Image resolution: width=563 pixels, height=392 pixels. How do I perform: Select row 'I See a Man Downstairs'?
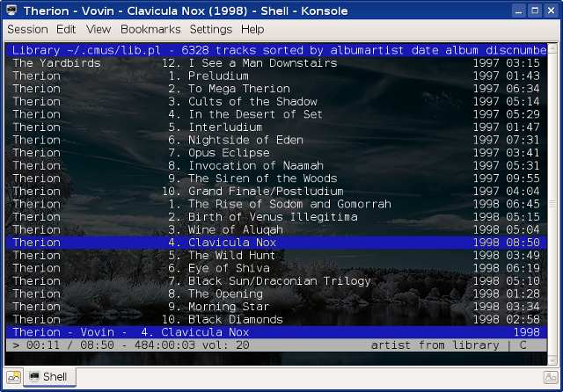point(276,63)
